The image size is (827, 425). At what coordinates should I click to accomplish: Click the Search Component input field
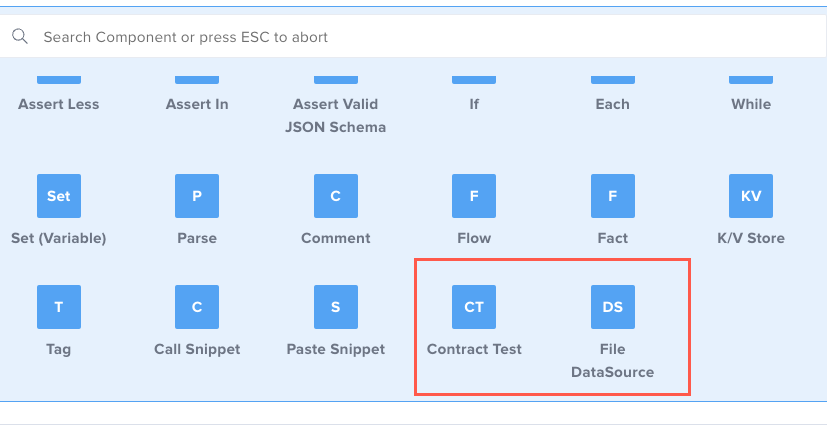pos(400,37)
